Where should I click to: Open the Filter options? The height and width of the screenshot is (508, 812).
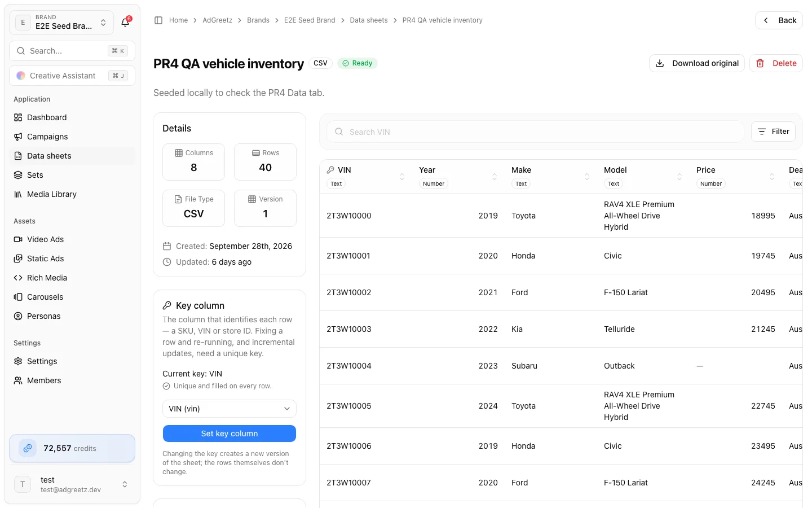tap(773, 132)
